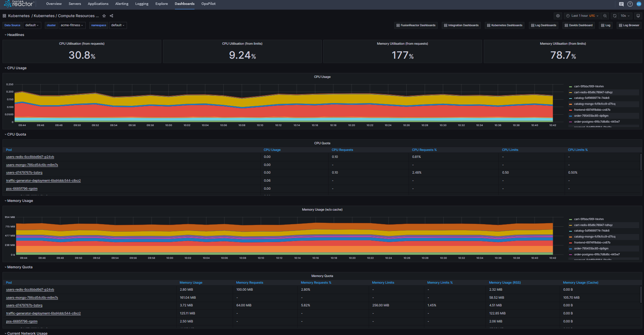Click the share dashboard icon
This screenshot has height=335, width=644.
point(112,16)
